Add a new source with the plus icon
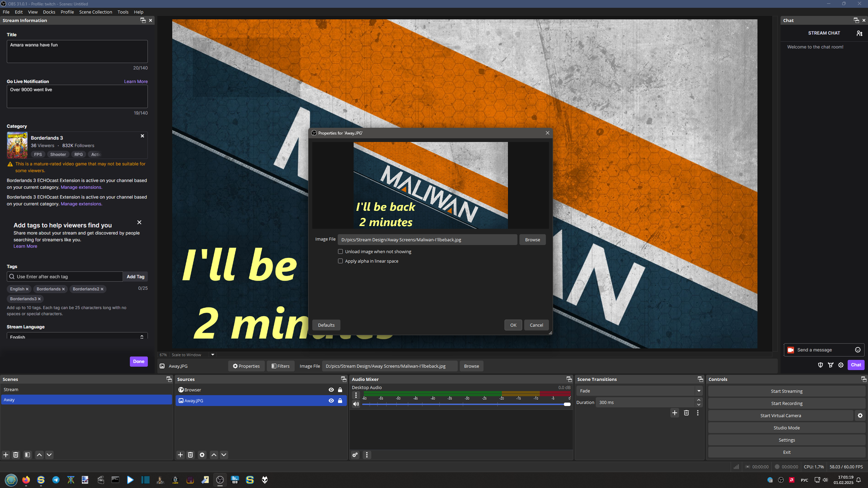The width and height of the screenshot is (868, 488). click(x=180, y=455)
